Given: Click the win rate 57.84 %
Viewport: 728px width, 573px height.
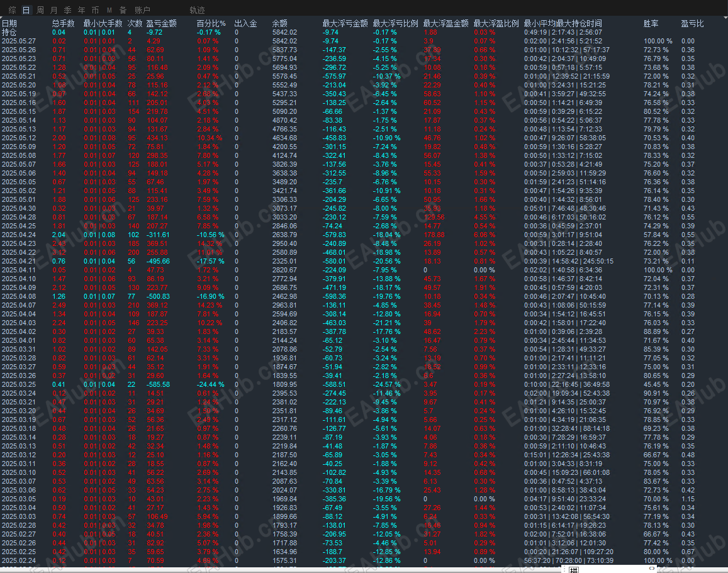Looking at the screenshot, I should point(656,235).
